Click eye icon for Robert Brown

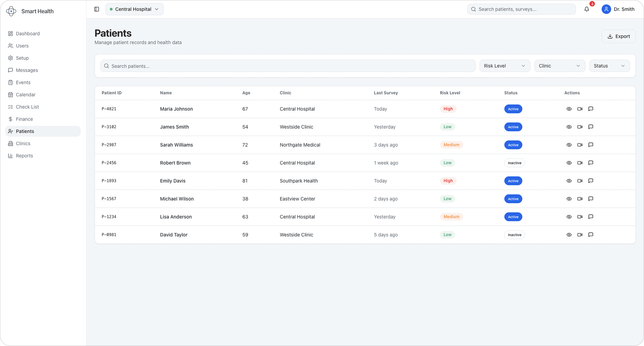569,163
